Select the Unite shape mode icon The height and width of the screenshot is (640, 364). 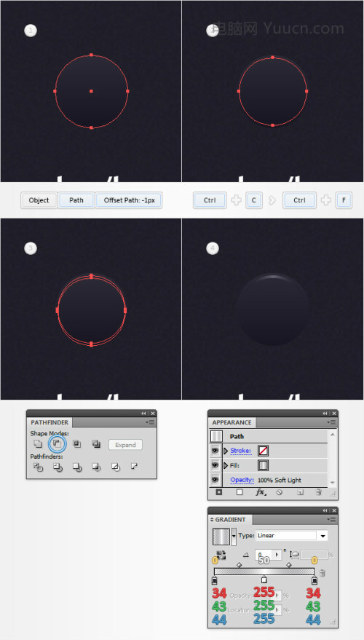click(38, 443)
